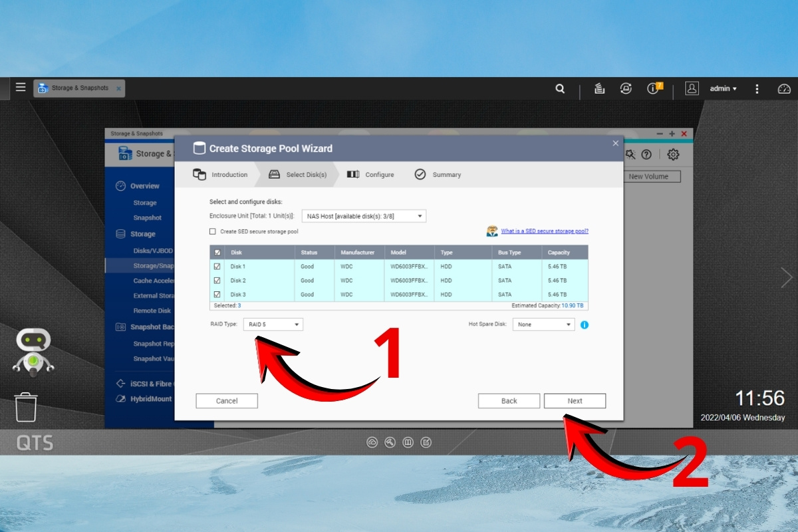Sort by the Capacity column header
798x532 pixels.
(x=565, y=253)
